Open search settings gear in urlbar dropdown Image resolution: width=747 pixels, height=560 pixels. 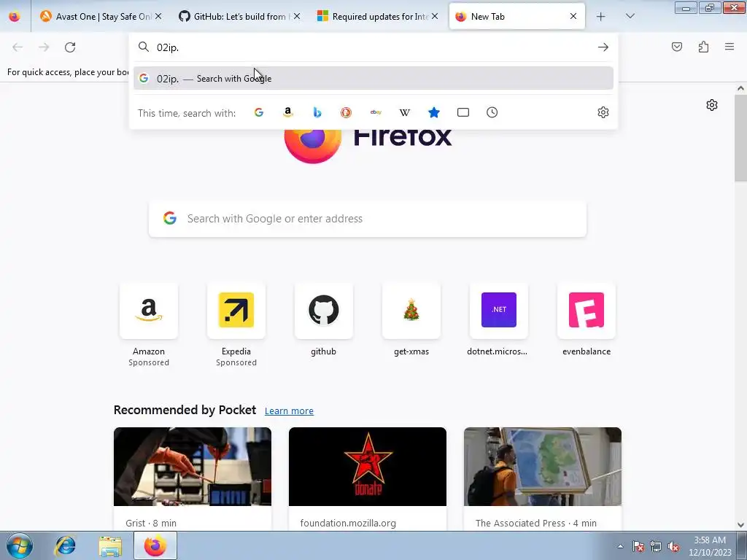tap(603, 112)
